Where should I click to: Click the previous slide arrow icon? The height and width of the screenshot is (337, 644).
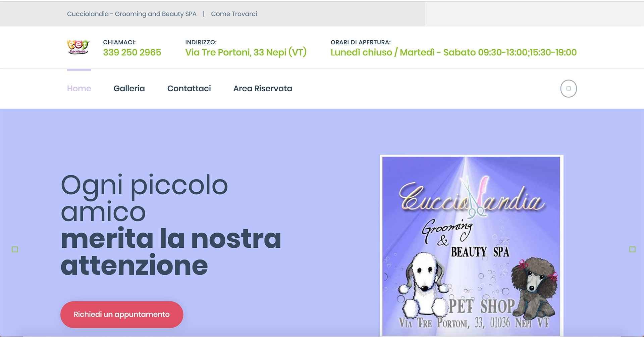tap(15, 249)
